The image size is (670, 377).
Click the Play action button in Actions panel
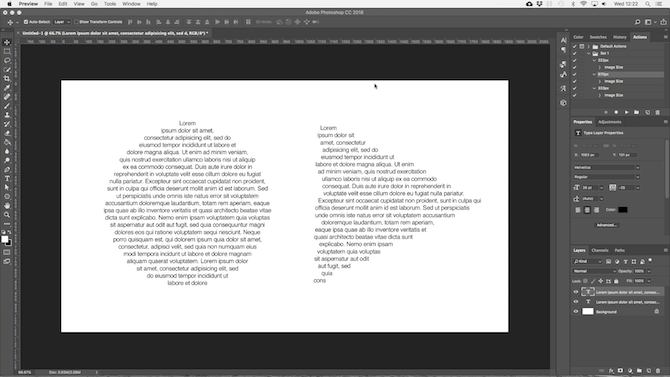(626, 112)
